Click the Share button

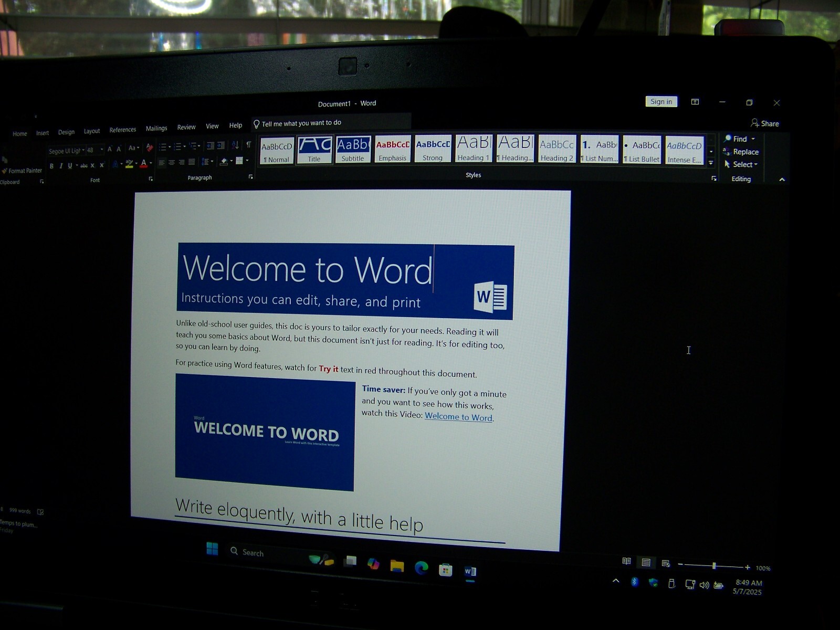click(x=765, y=123)
